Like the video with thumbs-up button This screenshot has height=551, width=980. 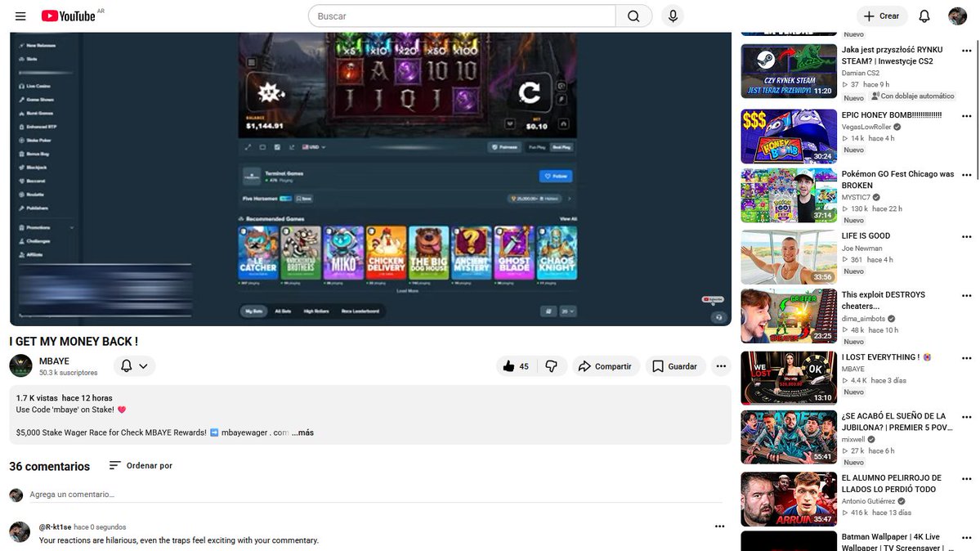(517, 366)
